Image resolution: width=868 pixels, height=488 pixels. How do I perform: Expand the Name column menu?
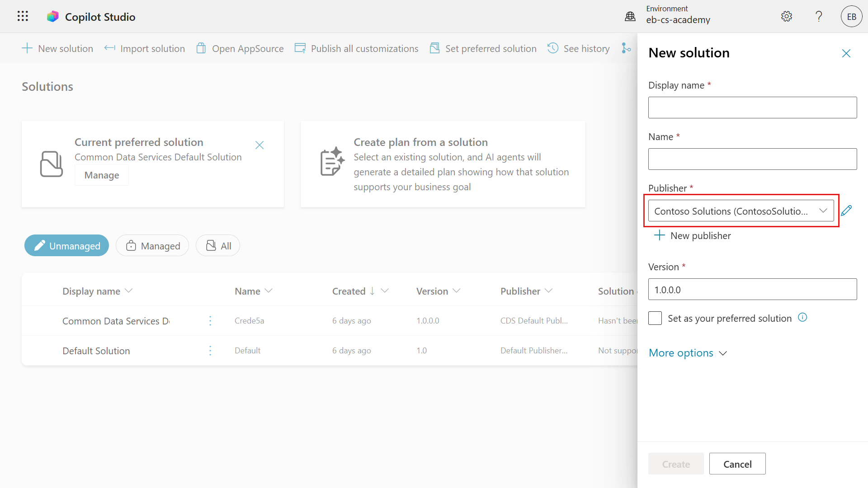[269, 291]
